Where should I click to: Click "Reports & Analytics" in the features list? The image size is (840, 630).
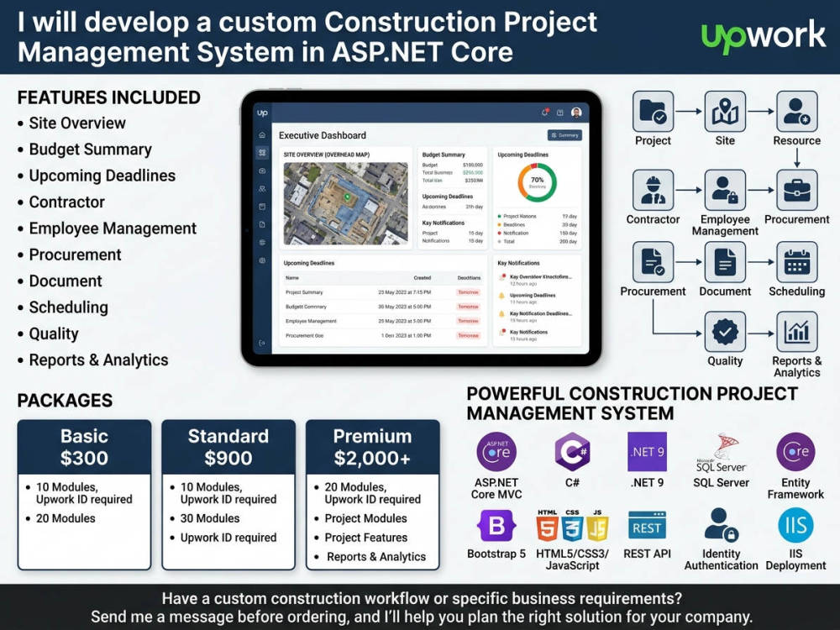coord(98,360)
